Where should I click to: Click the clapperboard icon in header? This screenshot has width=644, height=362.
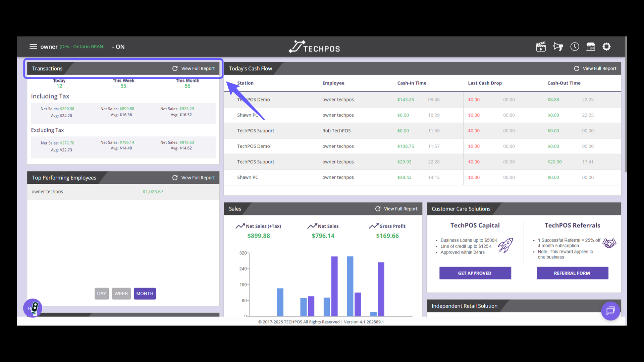coord(541,47)
